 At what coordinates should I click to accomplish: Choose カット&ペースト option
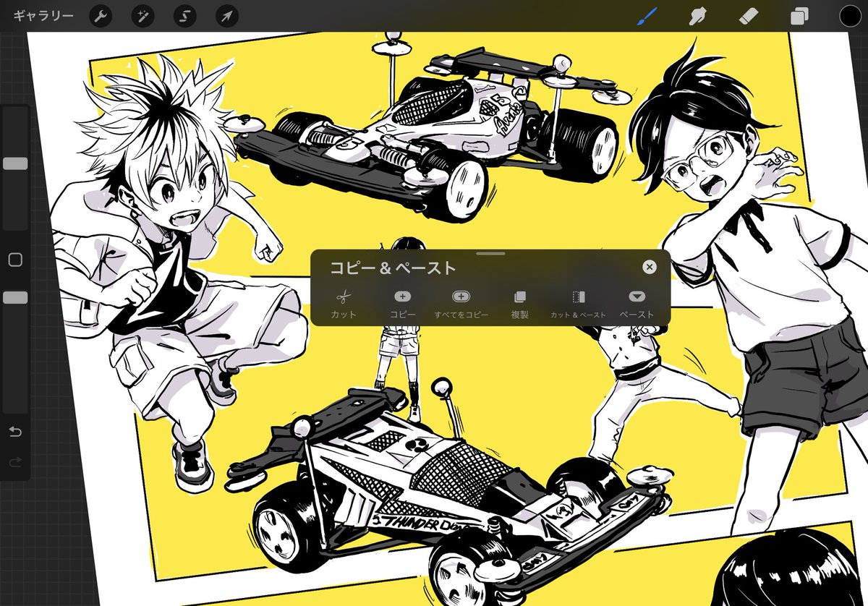click(x=578, y=304)
